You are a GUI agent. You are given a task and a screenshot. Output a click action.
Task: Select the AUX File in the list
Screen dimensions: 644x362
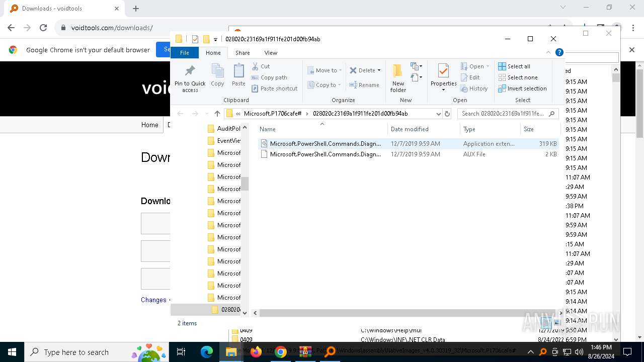tap(408, 154)
